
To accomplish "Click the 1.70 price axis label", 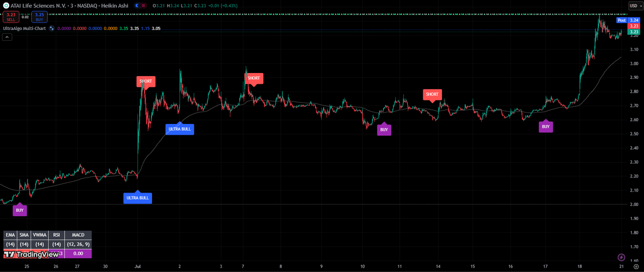I will [x=634, y=247].
